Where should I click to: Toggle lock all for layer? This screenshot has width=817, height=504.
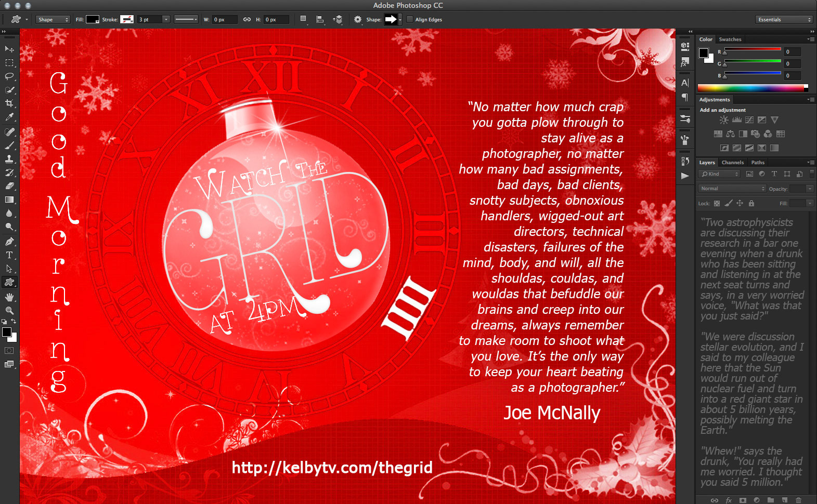point(751,204)
